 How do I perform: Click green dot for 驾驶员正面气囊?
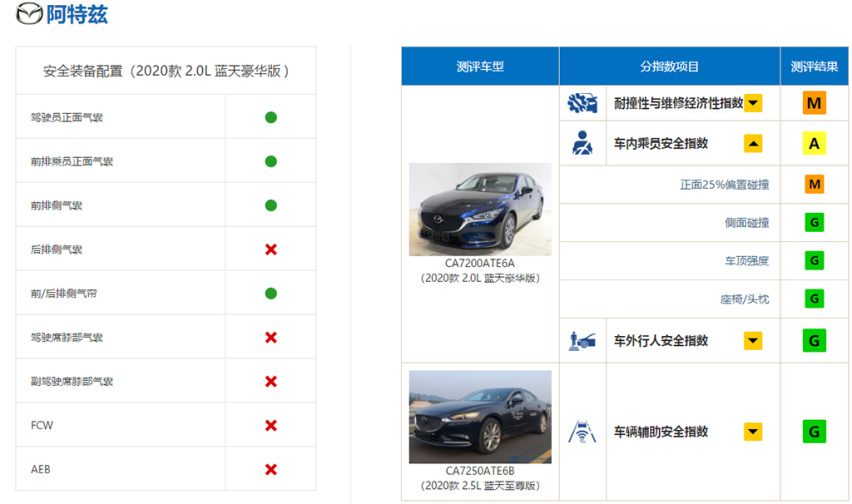click(271, 117)
